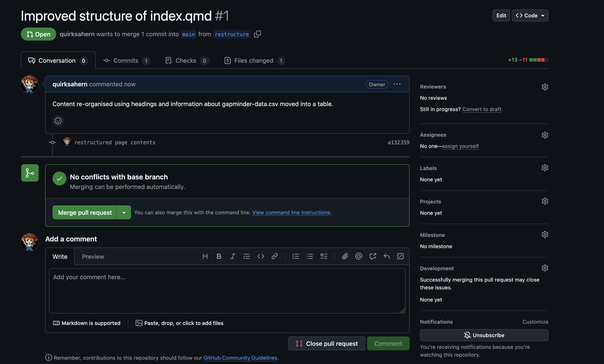Open the Reviewers settings gear
The width and height of the screenshot is (604, 364).
[x=545, y=87]
